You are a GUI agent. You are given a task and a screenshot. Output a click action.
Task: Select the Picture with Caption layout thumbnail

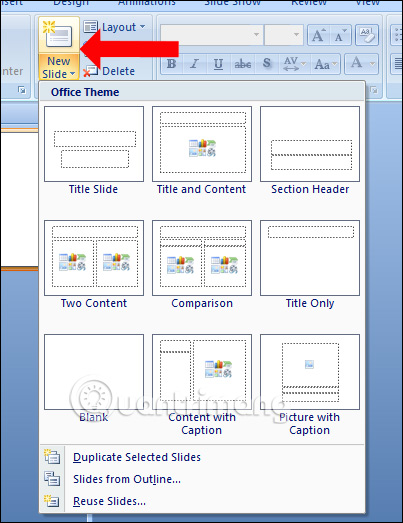pos(310,372)
